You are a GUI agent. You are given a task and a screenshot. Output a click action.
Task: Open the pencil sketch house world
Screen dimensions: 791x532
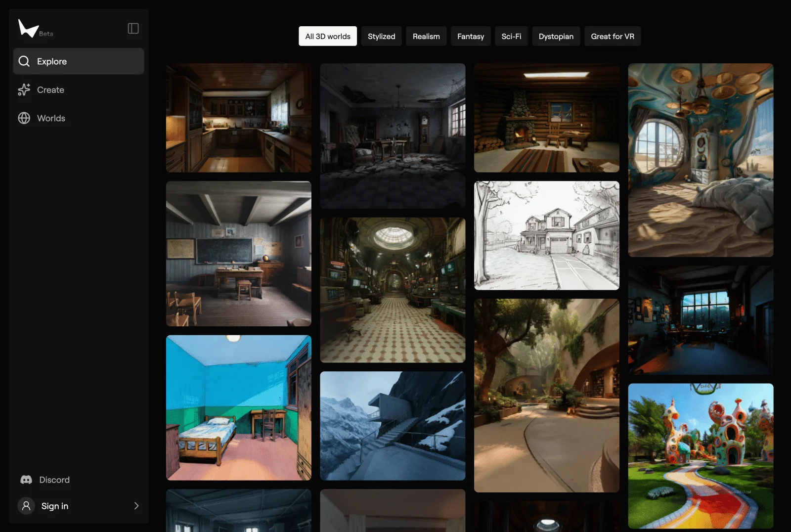[546, 235]
